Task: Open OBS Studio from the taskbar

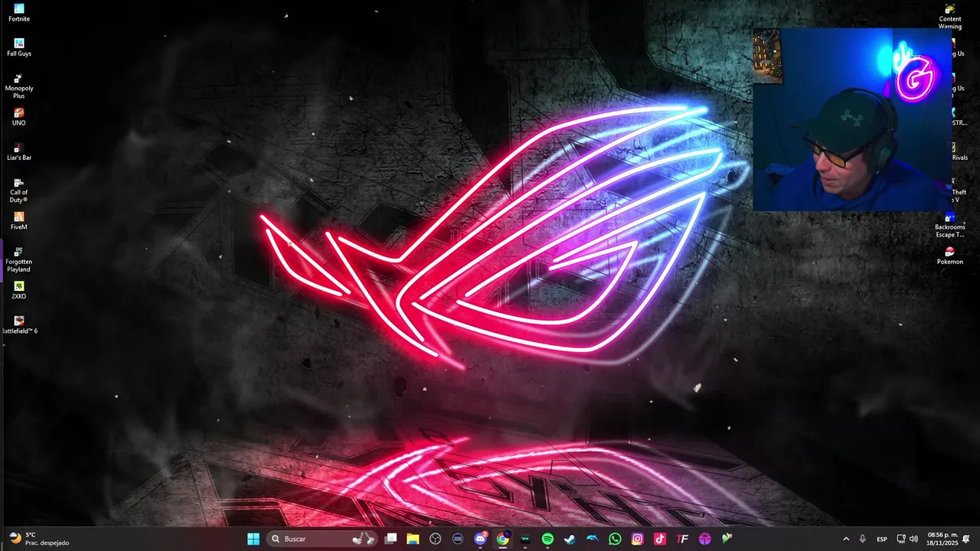Action: click(x=436, y=539)
